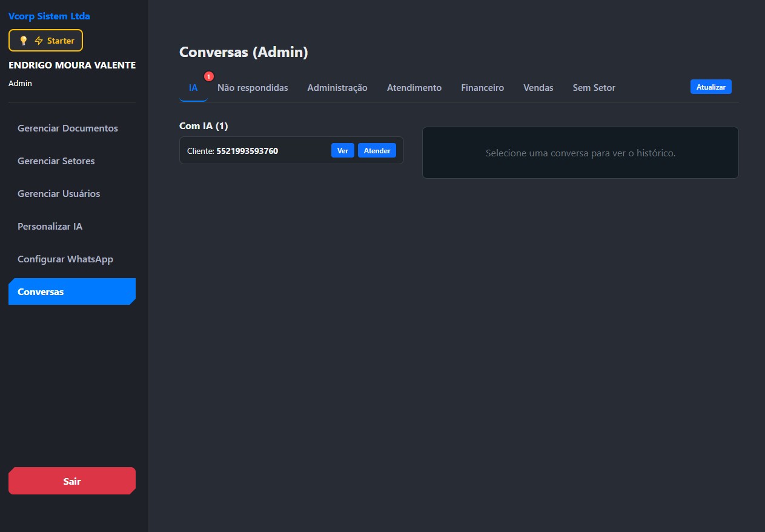Screen dimensions: 765x532
Task: Click the lightbulb icon in Starter badge
Action: click(24, 41)
